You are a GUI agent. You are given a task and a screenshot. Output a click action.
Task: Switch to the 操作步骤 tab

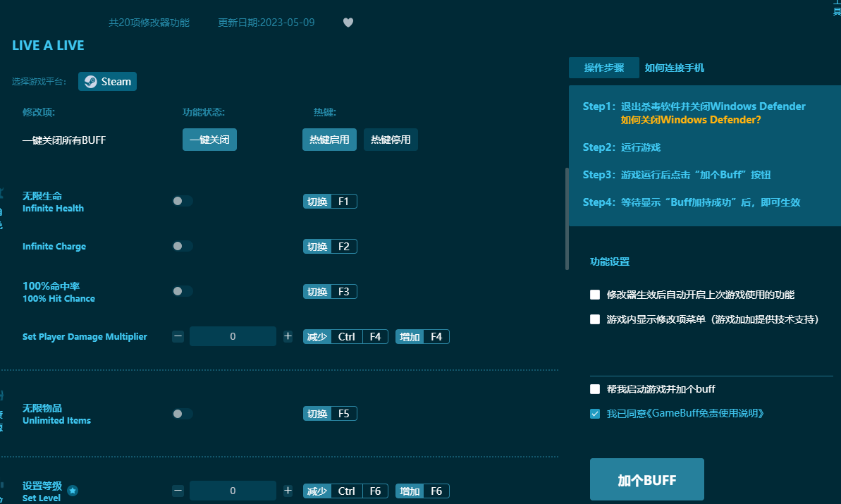click(604, 68)
